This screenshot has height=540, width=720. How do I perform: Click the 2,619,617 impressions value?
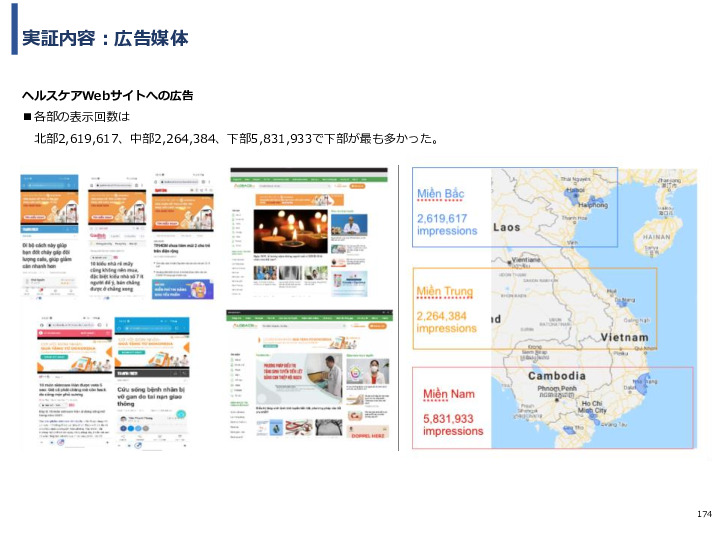tap(447, 225)
